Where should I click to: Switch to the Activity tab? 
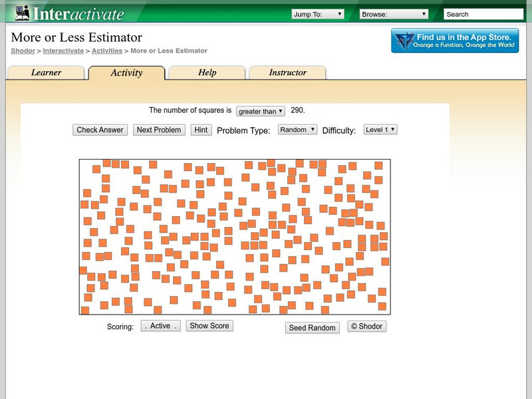click(126, 73)
